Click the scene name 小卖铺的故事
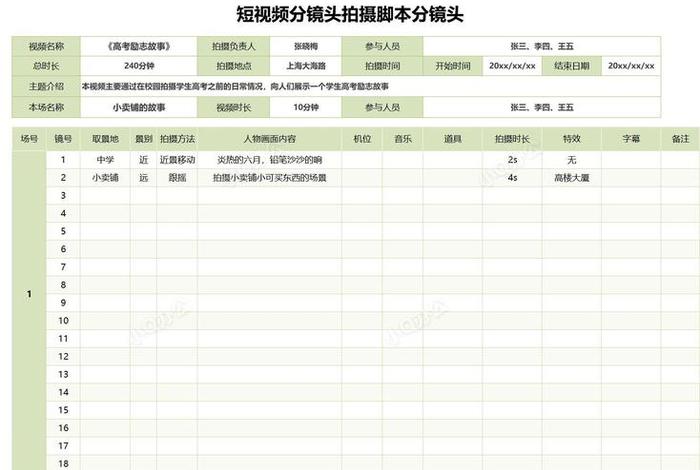The height and width of the screenshot is (470, 700). (139, 108)
